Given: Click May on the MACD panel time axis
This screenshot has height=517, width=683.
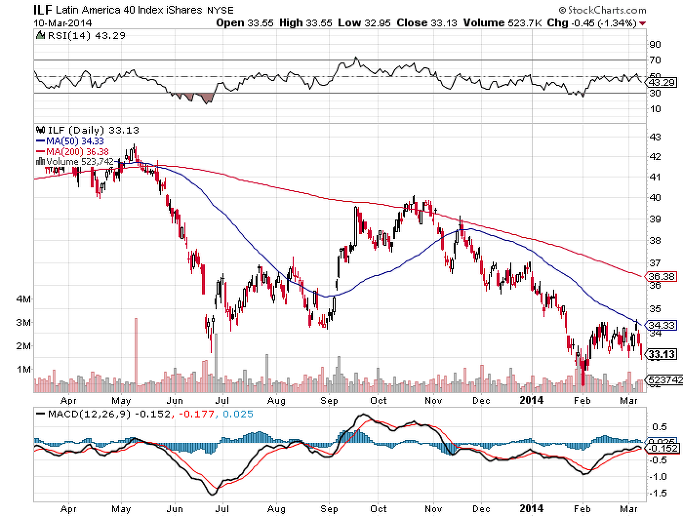Looking at the screenshot, I should pyautogui.click(x=122, y=508).
